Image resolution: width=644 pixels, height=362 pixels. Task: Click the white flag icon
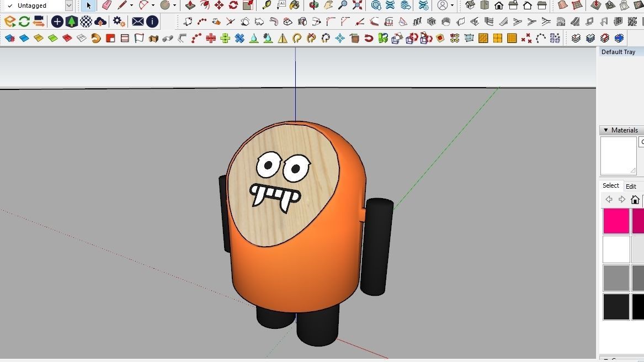[139, 39]
